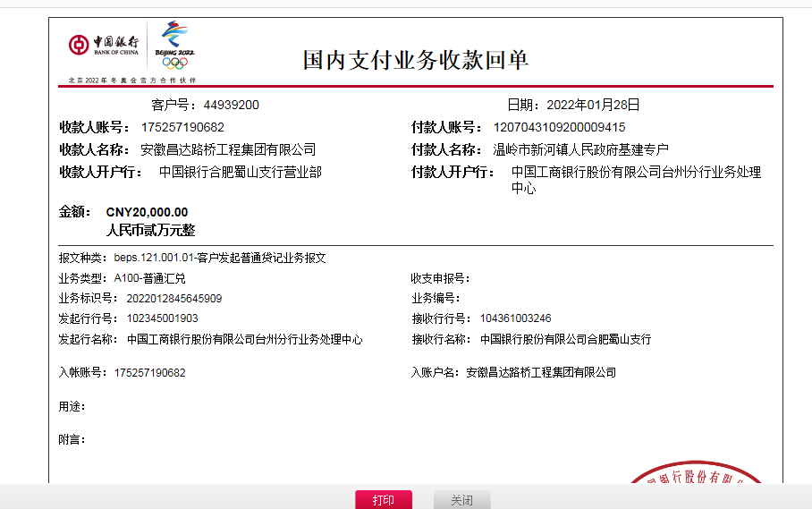Screen dimensions: 812x509
Task: Click the payee bank 中国银行合肥蜀山支行营业部
Action: tap(240, 172)
